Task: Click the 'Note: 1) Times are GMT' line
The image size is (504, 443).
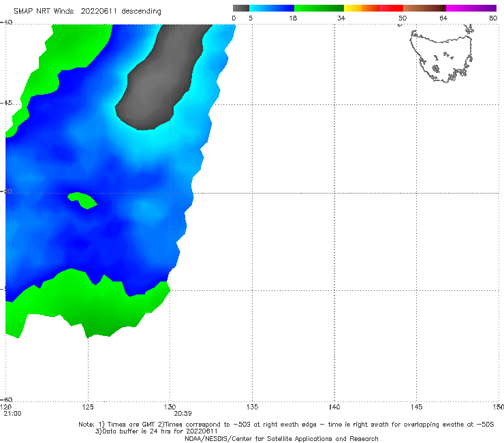Action: [x=286, y=425]
